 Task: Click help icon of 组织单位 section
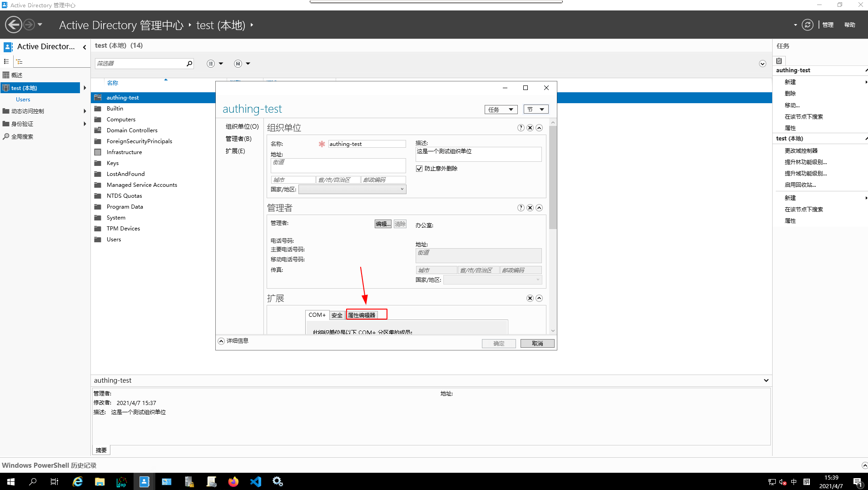pyautogui.click(x=521, y=128)
